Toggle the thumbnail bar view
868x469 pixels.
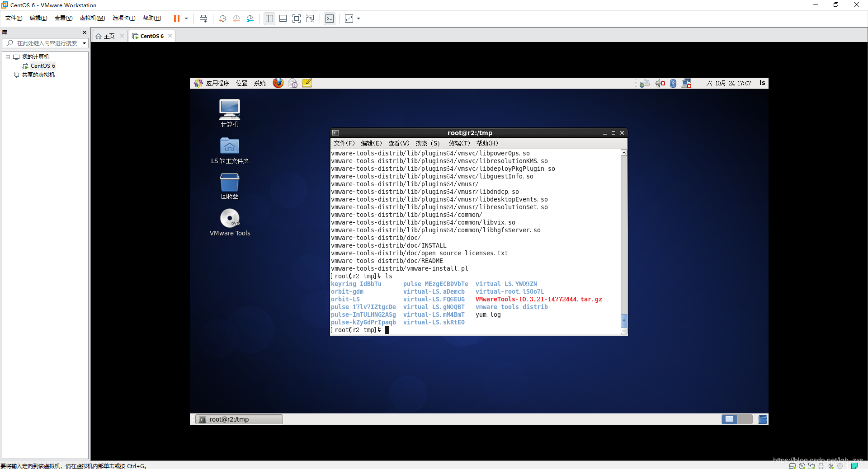(283, 19)
